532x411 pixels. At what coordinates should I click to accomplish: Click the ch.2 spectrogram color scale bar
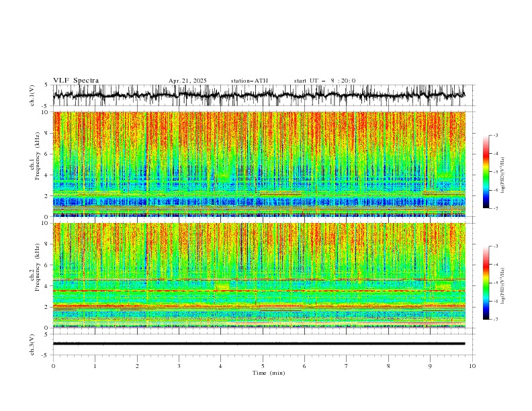tap(486, 283)
